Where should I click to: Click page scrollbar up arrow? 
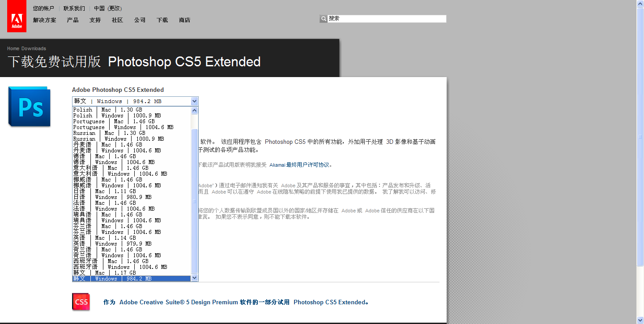(640, 4)
